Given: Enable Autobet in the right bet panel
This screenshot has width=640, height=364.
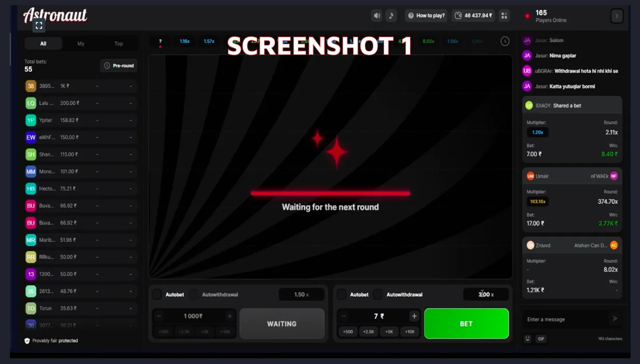Looking at the screenshot, I should 342,295.
